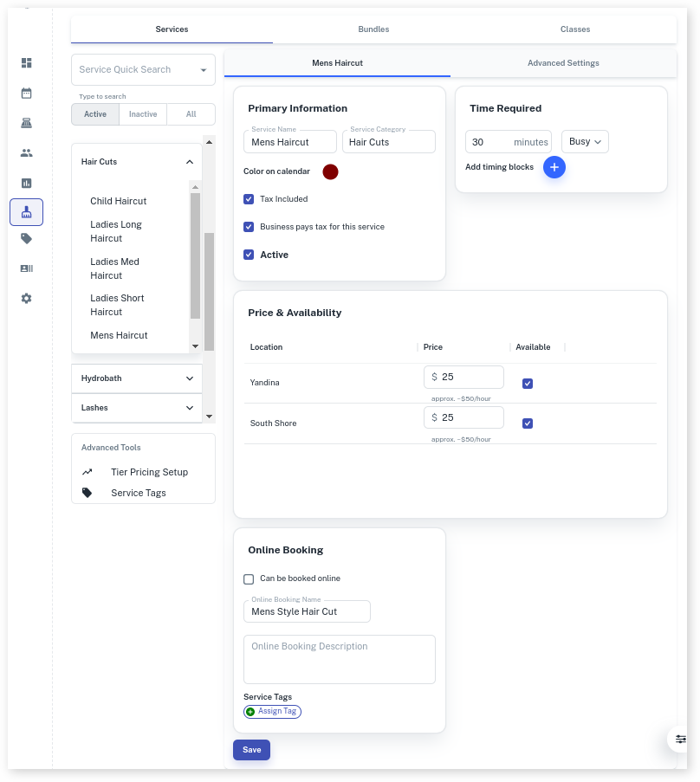Click the Location column header
The height and width of the screenshot is (782, 700).
(x=266, y=347)
